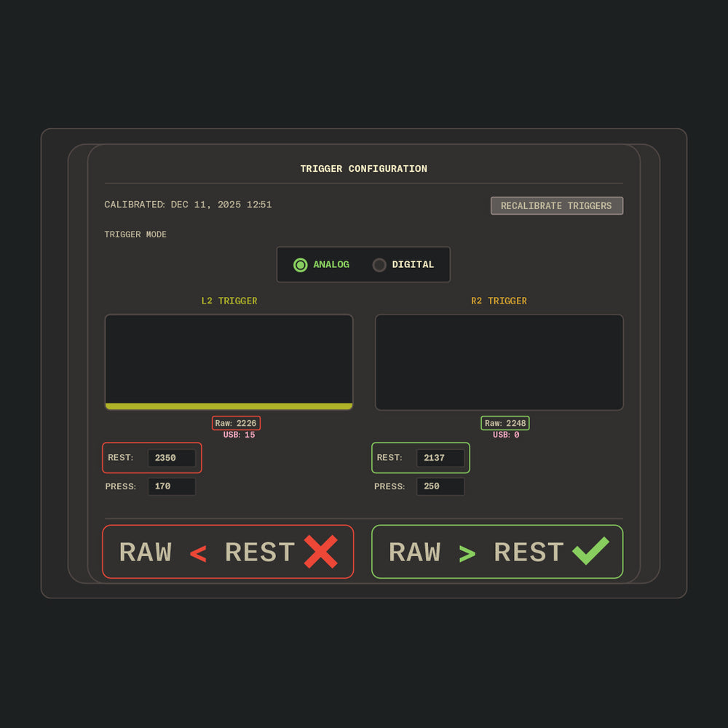Image resolution: width=728 pixels, height=728 pixels.
Task: Click the red X mark icon
Action: [320, 552]
